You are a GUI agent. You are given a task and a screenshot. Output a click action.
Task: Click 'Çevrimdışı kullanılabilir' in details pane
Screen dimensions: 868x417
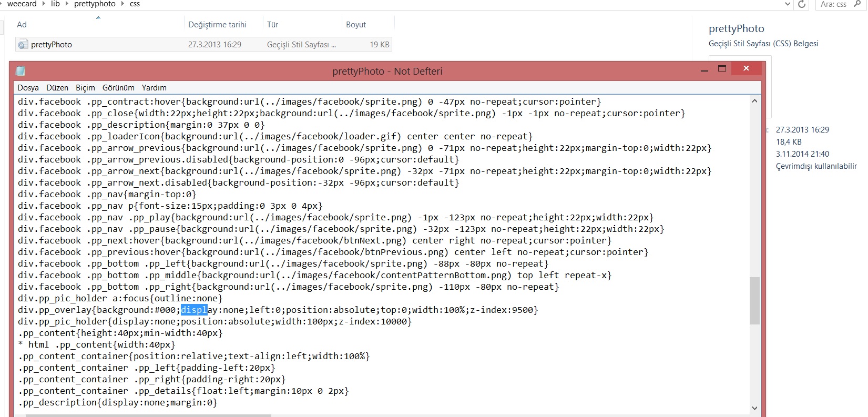(x=816, y=166)
